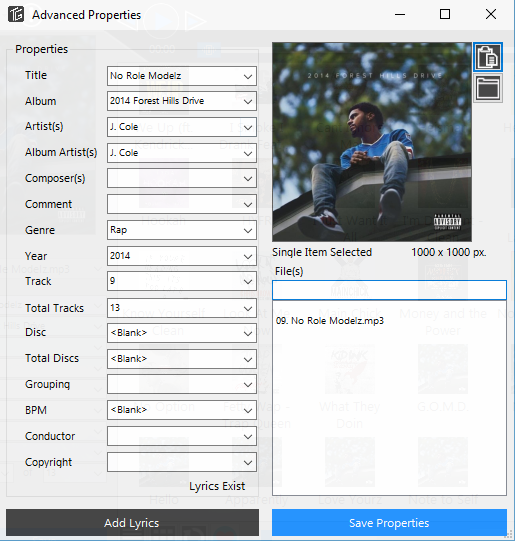Close the Advanced Properties window

491,14
